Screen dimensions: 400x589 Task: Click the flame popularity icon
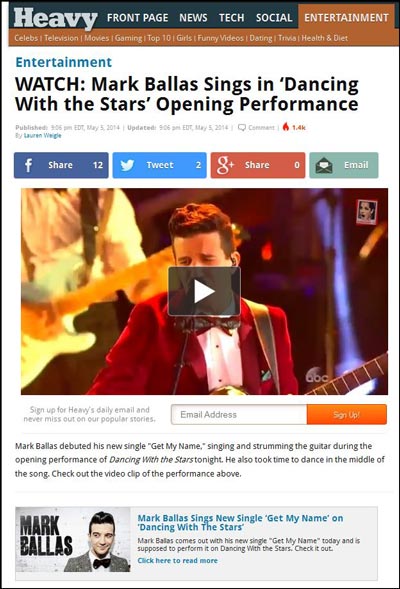click(x=286, y=127)
